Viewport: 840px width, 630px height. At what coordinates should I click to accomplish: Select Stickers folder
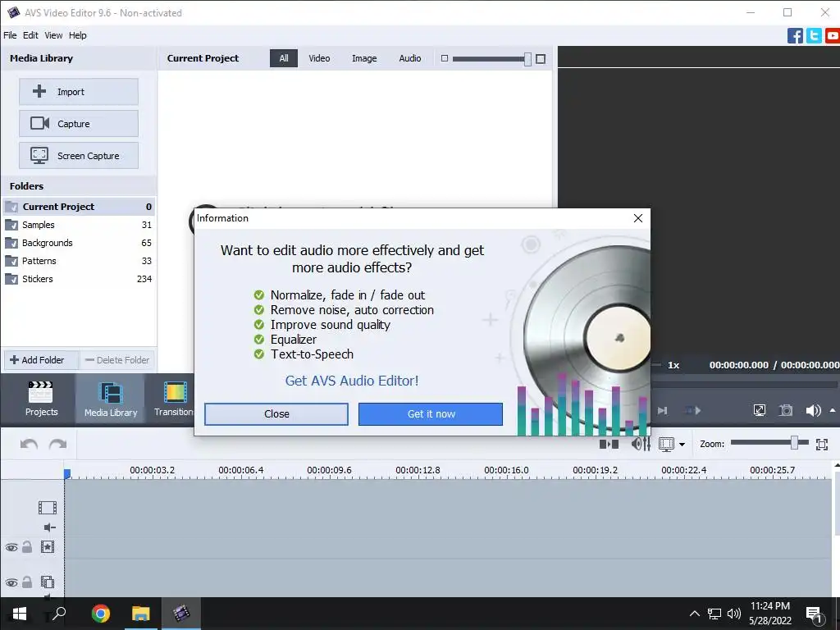pyautogui.click(x=79, y=279)
